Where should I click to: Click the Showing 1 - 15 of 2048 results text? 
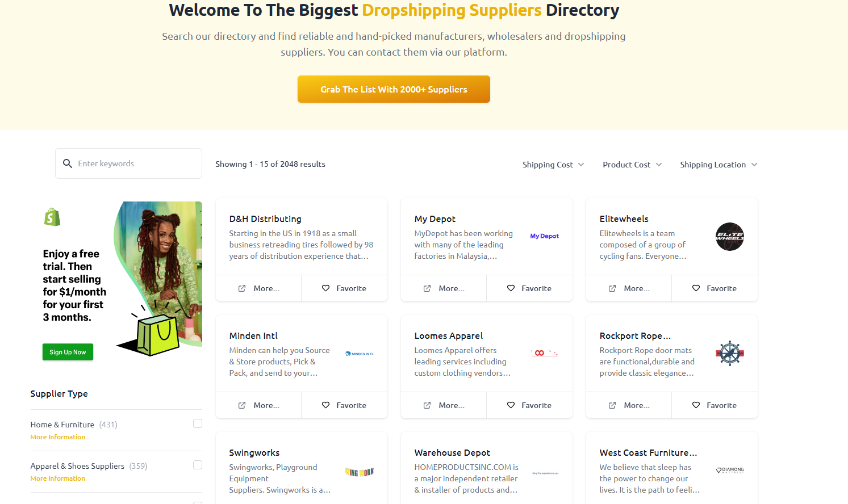tap(270, 164)
